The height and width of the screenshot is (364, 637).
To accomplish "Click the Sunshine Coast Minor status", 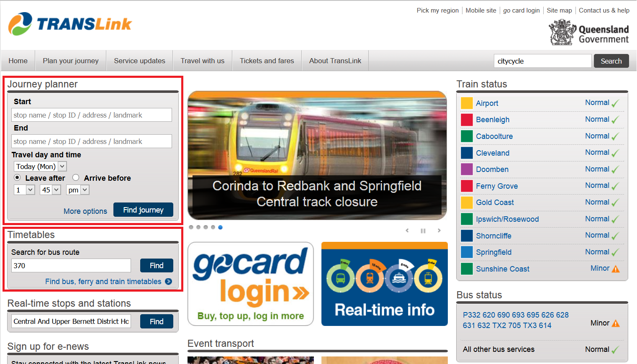I will pos(600,268).
